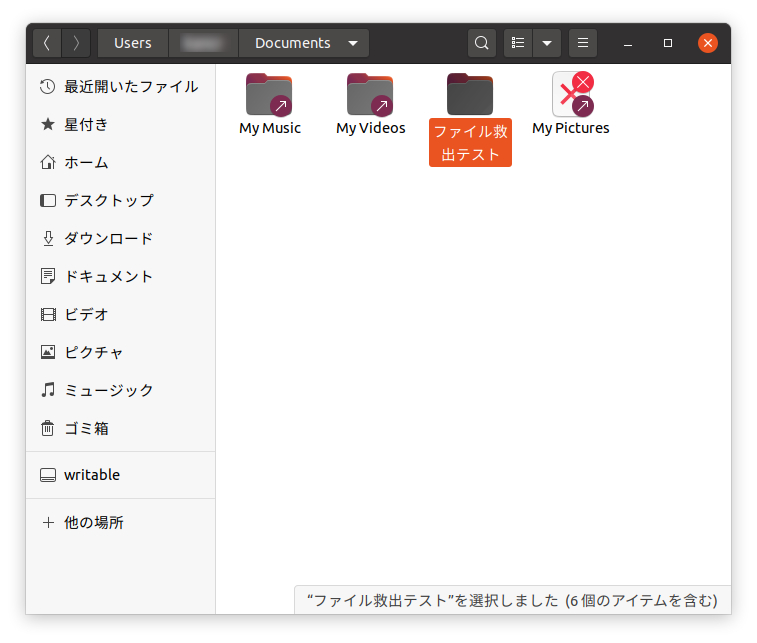Open ビデオ sidebar location
Screen dimensions: 757x643
coord(120,314)
